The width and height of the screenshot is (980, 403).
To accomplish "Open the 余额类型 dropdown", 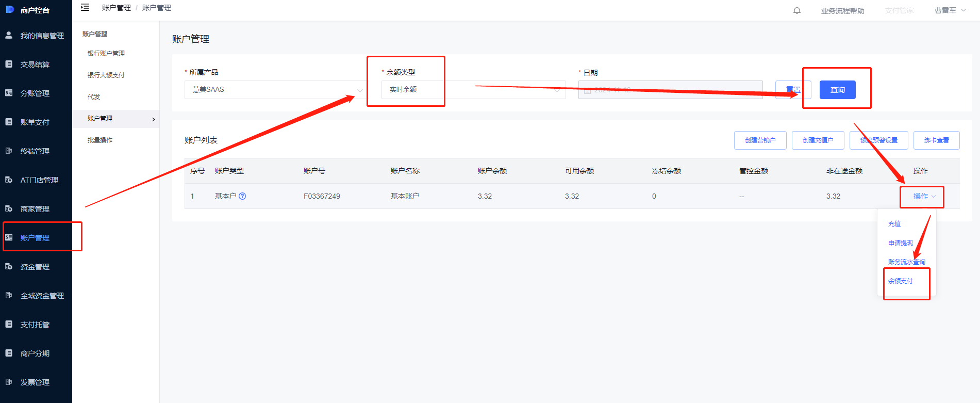I will click(x=473, y=90).
